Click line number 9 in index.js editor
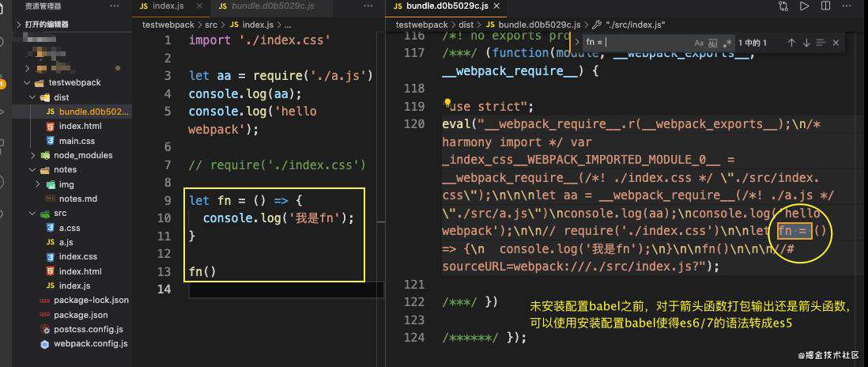The width and height of the screenshot is (868, 367). click(x=168, y=200)
